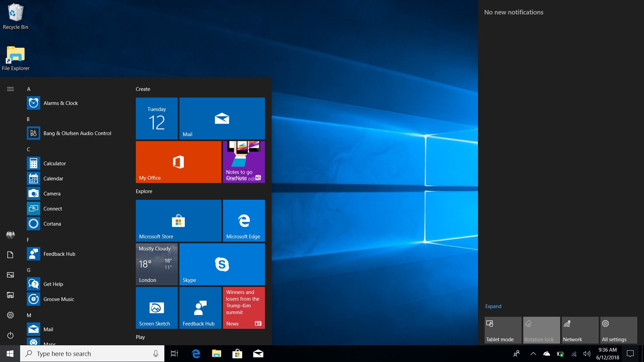This screenshot has width=644, height=362.
Task: Click the search box on taskbar
Action: 92,354
